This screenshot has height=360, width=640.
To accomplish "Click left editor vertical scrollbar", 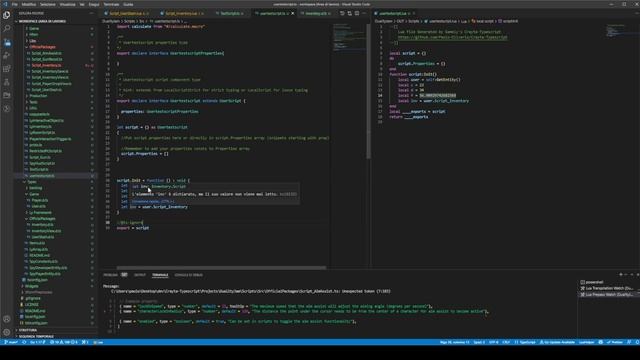I will pyautogui.click(x=368, y=91).
